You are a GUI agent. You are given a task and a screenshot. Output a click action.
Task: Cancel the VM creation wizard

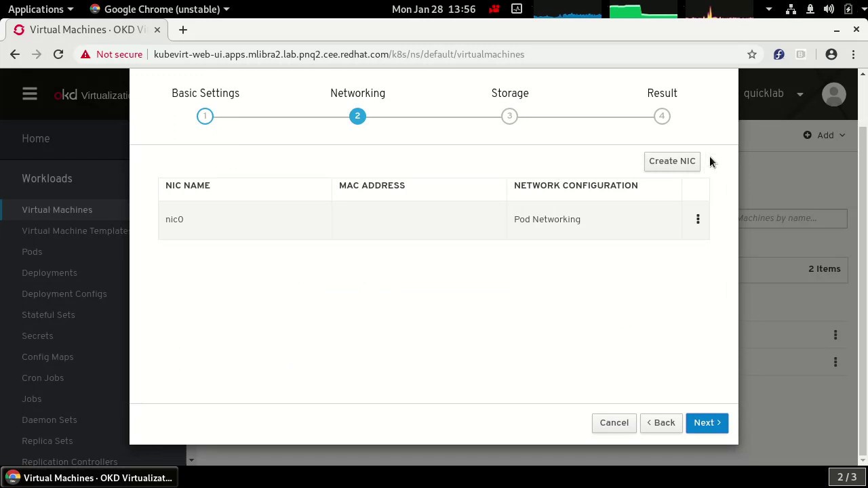pyautogui.click(x=614, y=422)
